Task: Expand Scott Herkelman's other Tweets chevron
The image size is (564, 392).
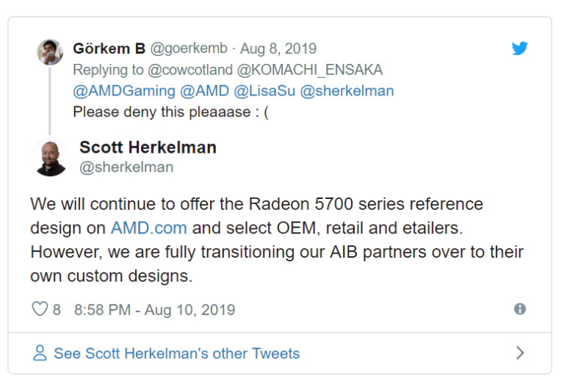Action: (x=520, y=353)
